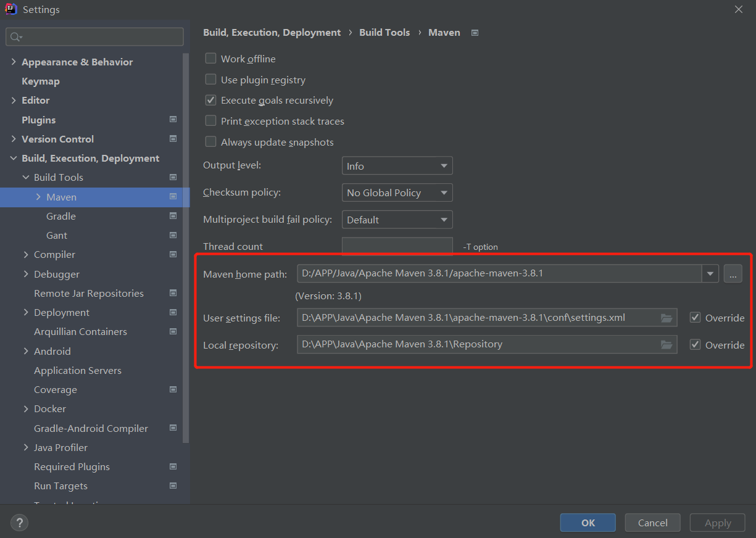Uncheck Execute goals recursively
This screenshot has width=756, height=538.
tap(210, 100)
